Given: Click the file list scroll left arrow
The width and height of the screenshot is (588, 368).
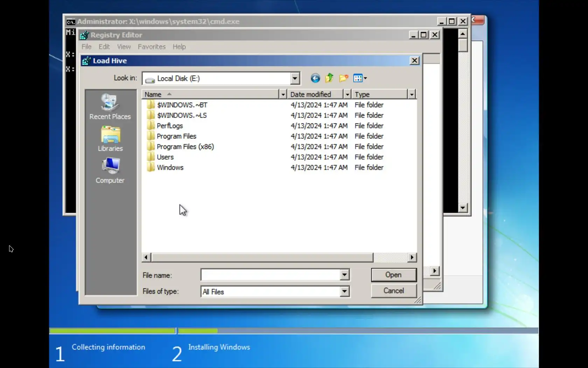Looking at the screenshot, I should point(146,257).
